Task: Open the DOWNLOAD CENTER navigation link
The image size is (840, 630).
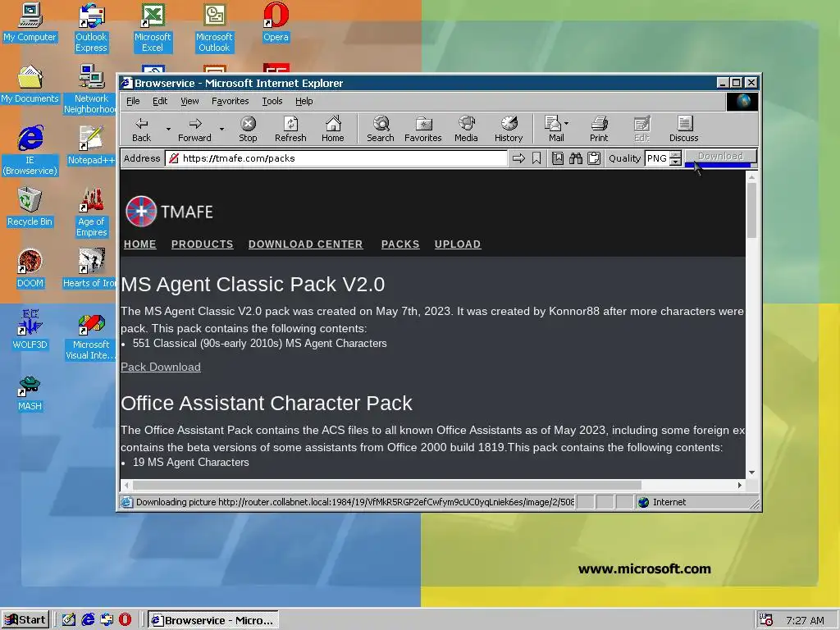Action: click(x=305, y=244)
